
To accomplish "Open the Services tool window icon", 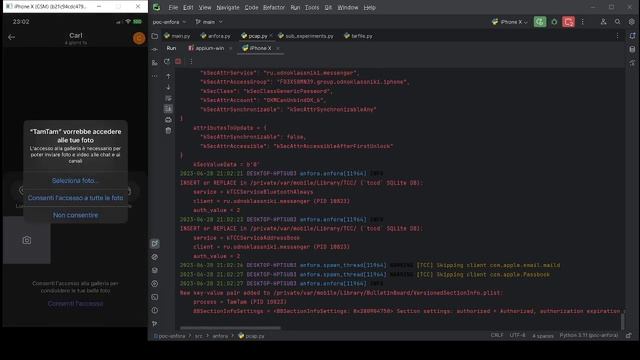I will tap(155, 284).
